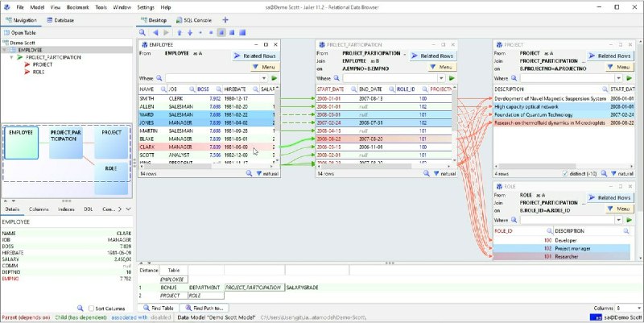Viewport: 644px width, 323px height.
Task: Click Related Rows in PROJECT_PARTICIPATION window
Action: [x=433, y=56]
